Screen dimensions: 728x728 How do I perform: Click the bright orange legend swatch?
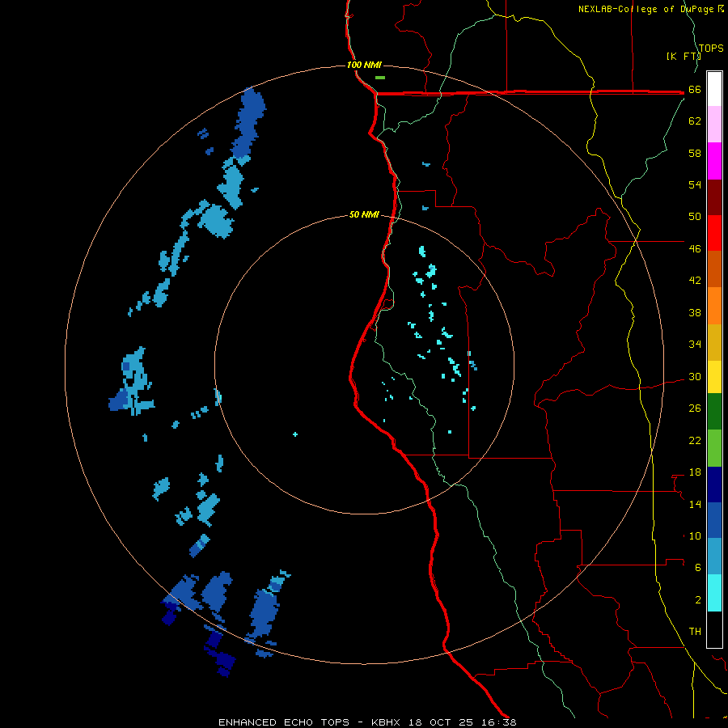point(714,306)
